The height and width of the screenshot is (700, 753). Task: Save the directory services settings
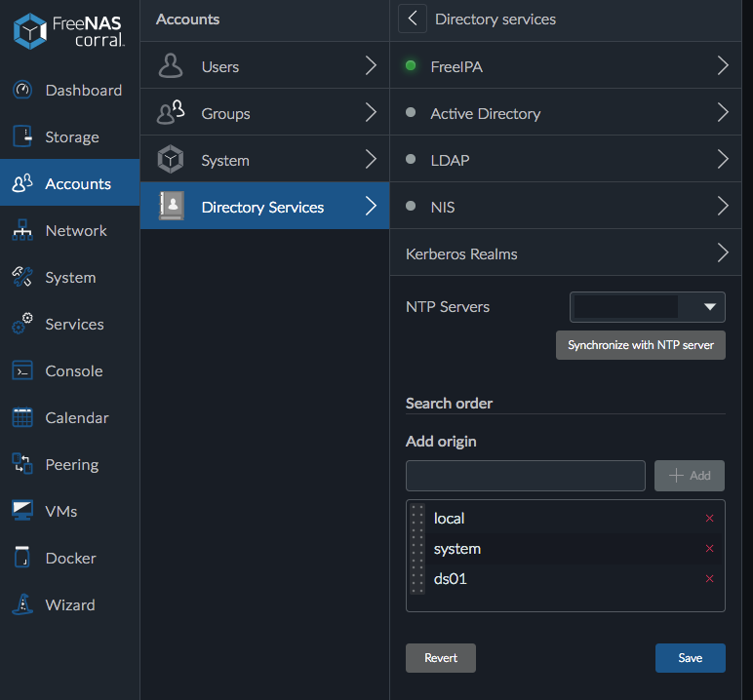click(691, 658)
